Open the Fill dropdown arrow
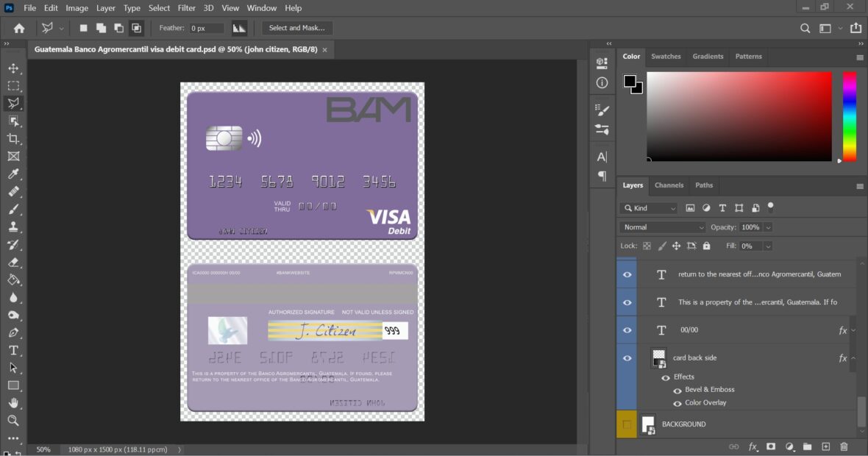Viewport: 868px width, 456px height. [768, 246]
